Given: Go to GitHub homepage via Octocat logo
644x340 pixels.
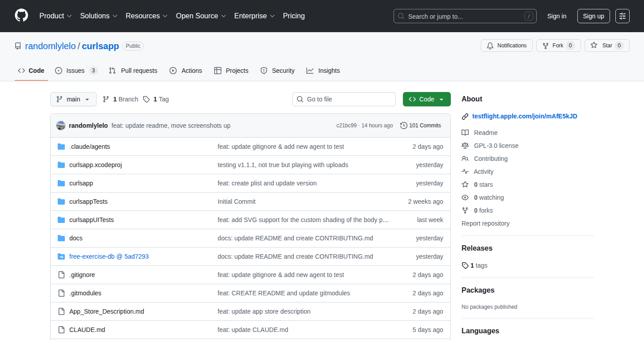Looking at the screenshot, I should tap(21, 16).
